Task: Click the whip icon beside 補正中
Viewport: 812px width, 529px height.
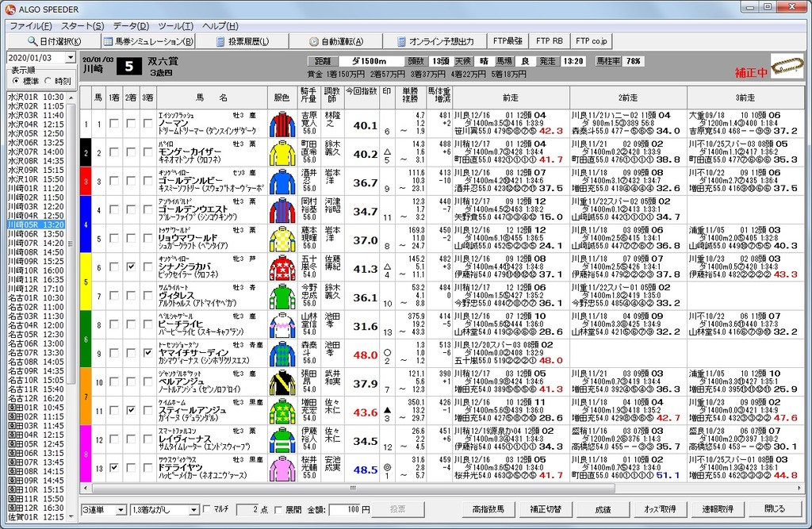Action: [787, 67]
